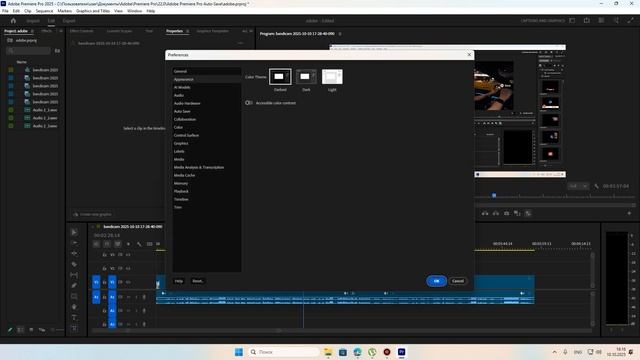The width and height of the screenshot is (640, 360).
Task: Toggle the V1 source patching button
Action: [96, 282]
